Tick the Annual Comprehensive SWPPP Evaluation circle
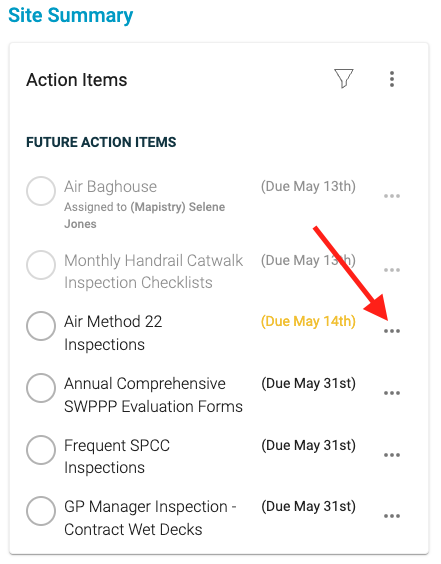441x564 pixels. click(41, 388)
